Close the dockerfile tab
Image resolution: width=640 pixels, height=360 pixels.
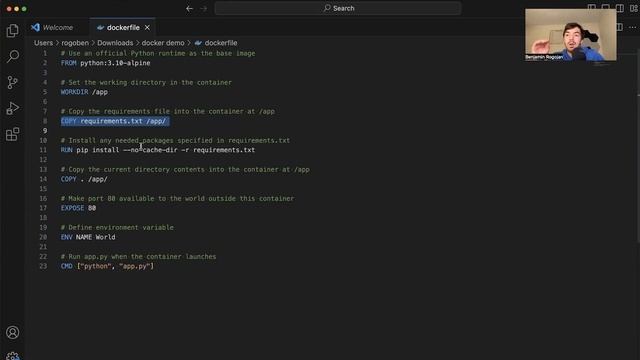pyautogui.click(x=147, y=27)
